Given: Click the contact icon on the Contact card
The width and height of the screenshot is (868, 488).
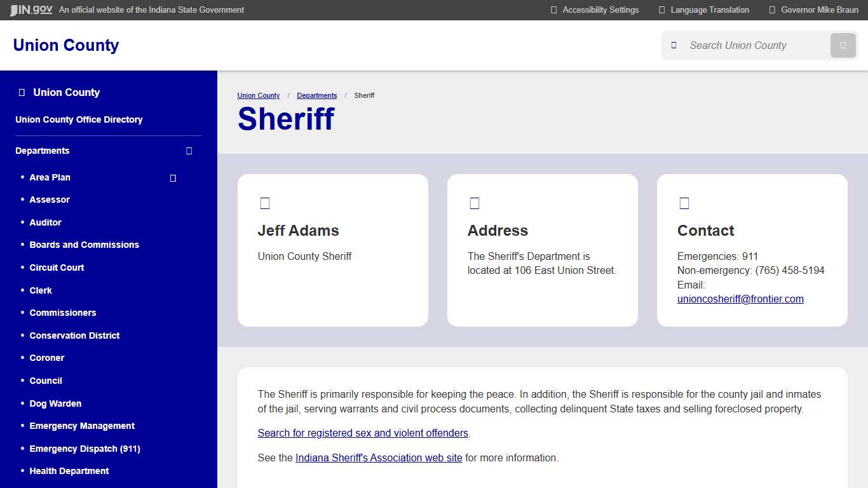Looking at the screenshot, I should (x=684, y=203).
